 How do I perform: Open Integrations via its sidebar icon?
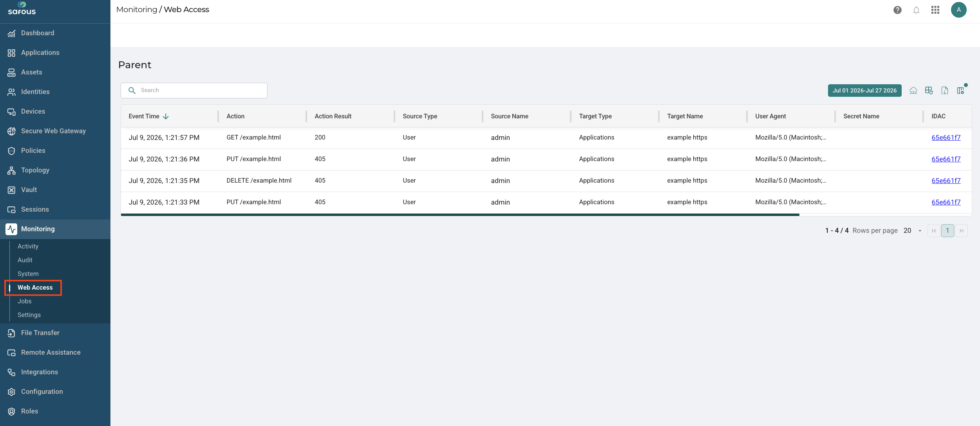11,372
